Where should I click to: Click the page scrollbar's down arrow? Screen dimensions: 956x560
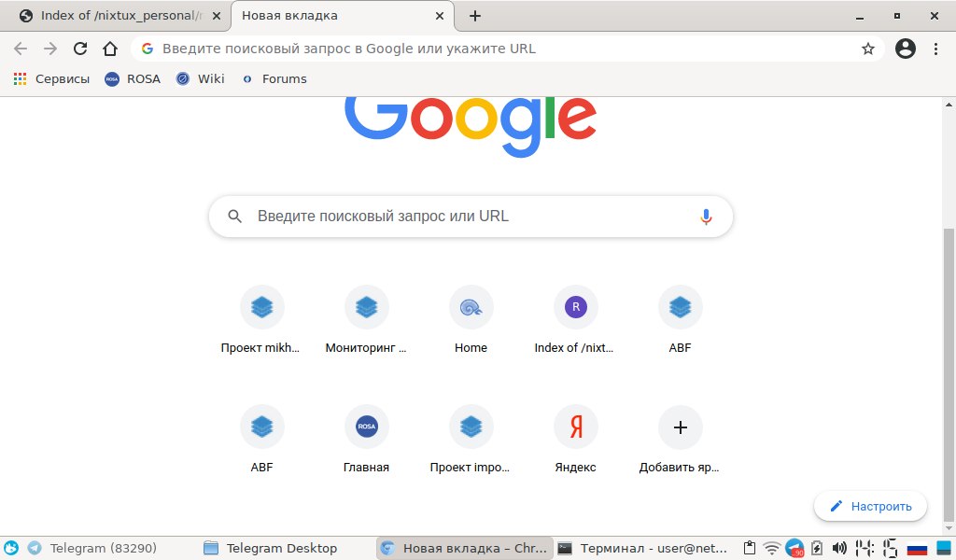pos(949,529)
